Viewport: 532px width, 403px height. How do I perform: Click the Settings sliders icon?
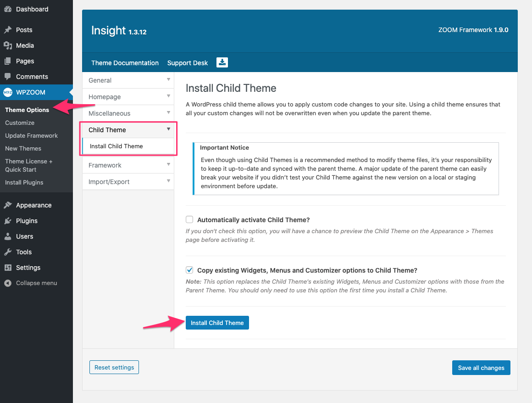[x=8, y=268]
